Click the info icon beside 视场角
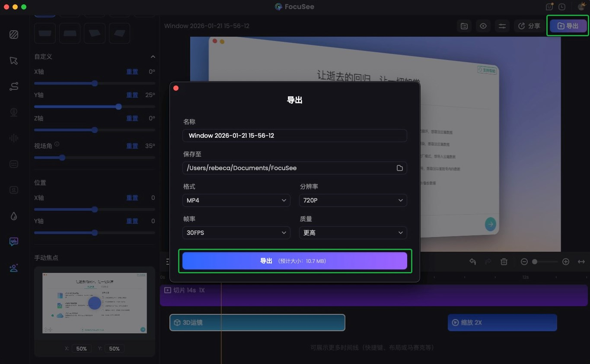Screen dimensions: 590x364 coord(57,145)
